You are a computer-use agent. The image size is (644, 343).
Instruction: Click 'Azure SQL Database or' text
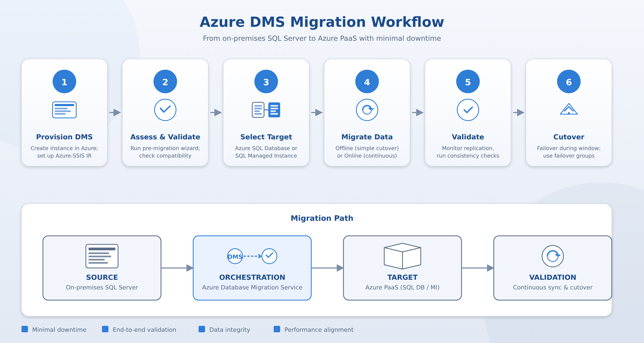pyautogui.click(x=266, y=148)
